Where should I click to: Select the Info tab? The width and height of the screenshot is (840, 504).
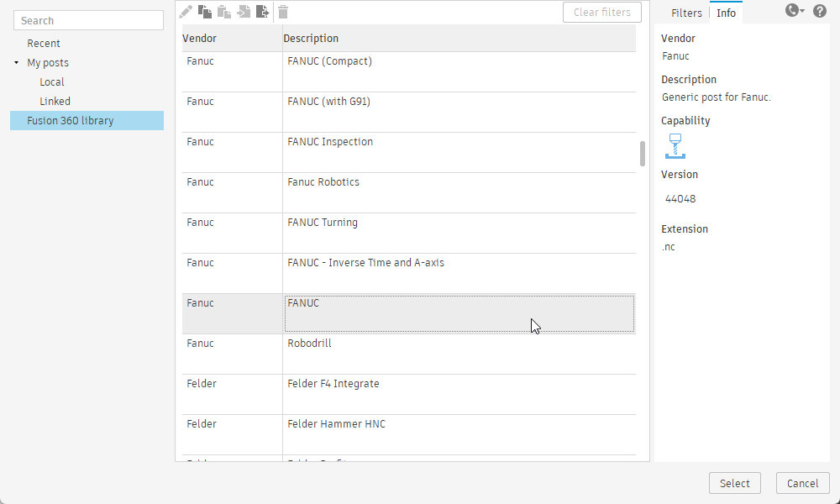pyautogui.click(x=726, y=13)
